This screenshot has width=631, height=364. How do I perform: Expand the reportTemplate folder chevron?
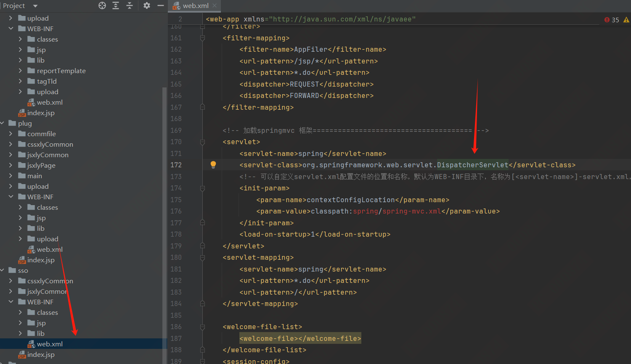pos(20,71)
